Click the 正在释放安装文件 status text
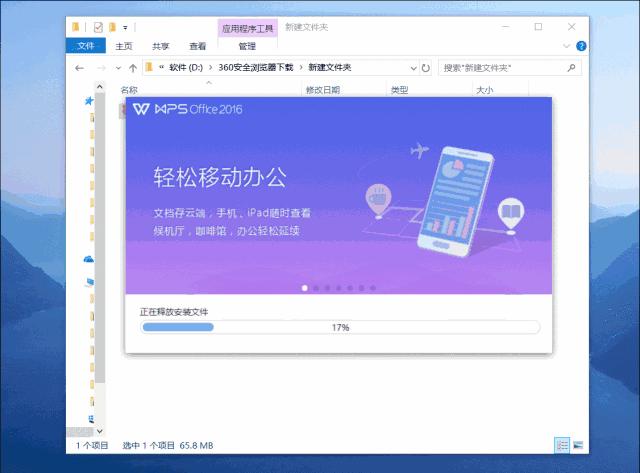The height and width of the screenshot is (473, 640). coord(174,312)
